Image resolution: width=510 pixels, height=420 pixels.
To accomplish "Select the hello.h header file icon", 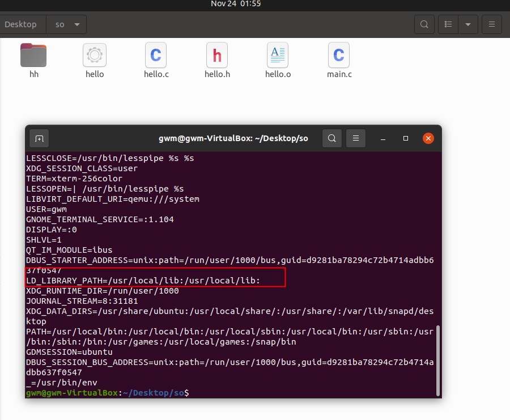I will click(x=217, y=55).
